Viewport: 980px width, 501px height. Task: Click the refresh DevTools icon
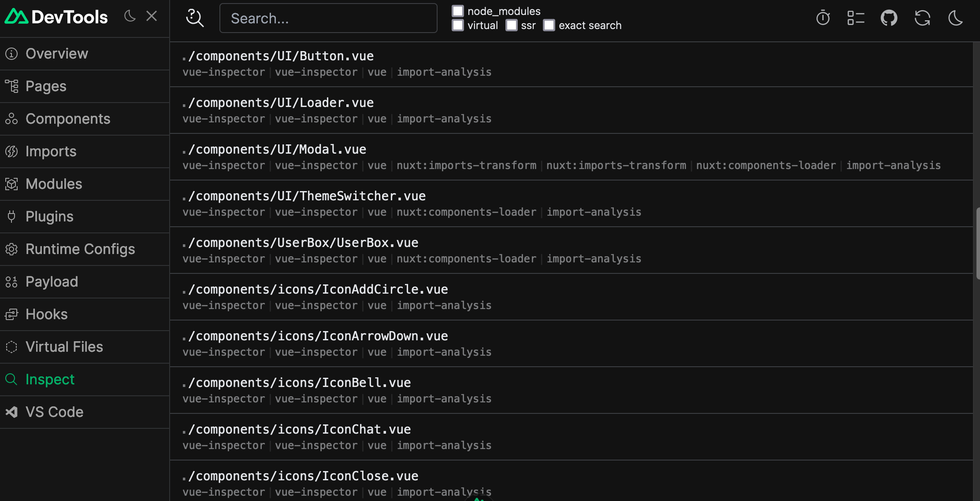click(922, 18)
